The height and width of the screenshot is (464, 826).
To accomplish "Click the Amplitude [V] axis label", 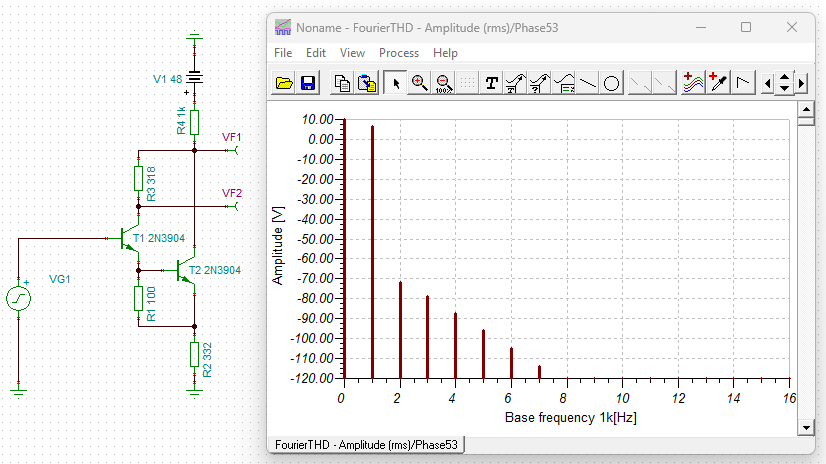I will pyautogui.click(x=278, y=245).
